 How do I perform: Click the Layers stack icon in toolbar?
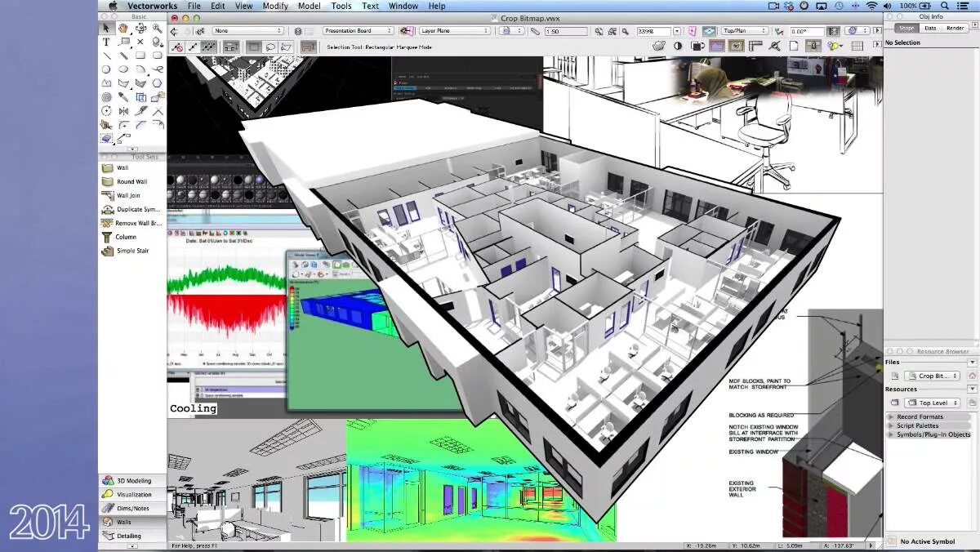tap(298, 31)
